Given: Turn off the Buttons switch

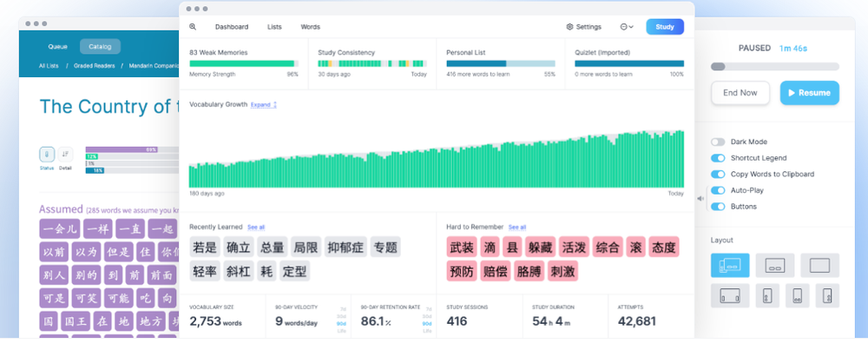Looking at the screenshot, I should 718,206.
